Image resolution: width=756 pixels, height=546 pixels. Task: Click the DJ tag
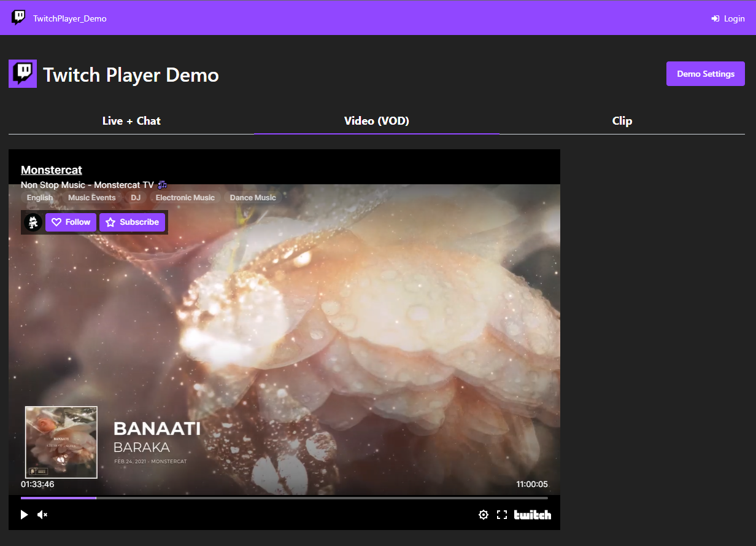click(136, 198)
